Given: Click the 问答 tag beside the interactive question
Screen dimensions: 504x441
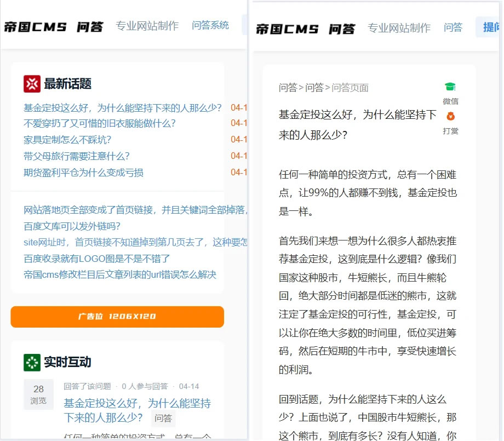Looking at the screenshot, I should click(163, 418).
